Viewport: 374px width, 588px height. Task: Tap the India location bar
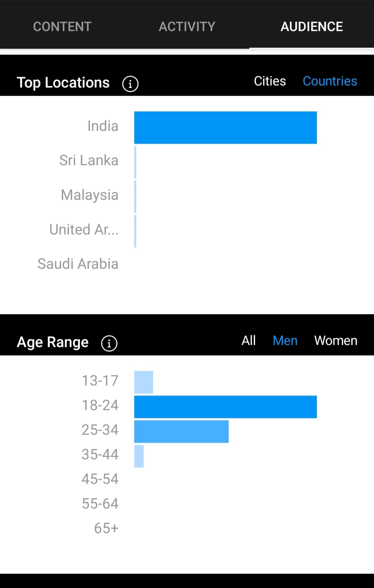225,128
